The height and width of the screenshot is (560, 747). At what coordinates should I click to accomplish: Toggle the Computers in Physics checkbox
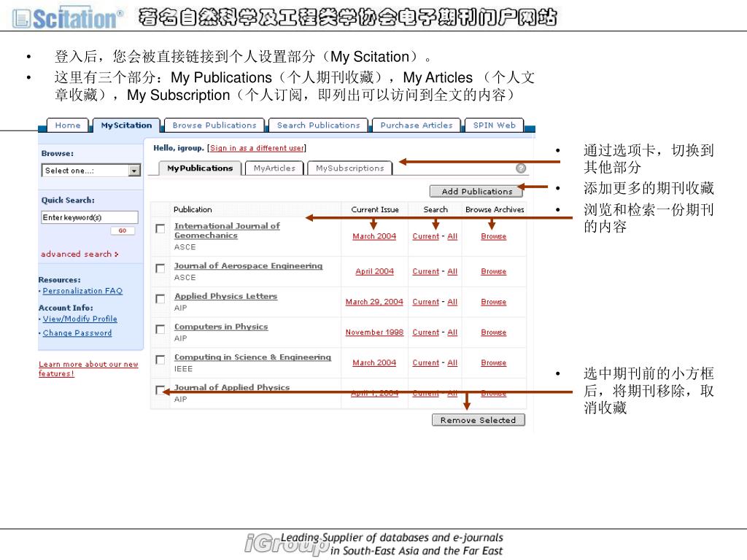tap(160, 330)
